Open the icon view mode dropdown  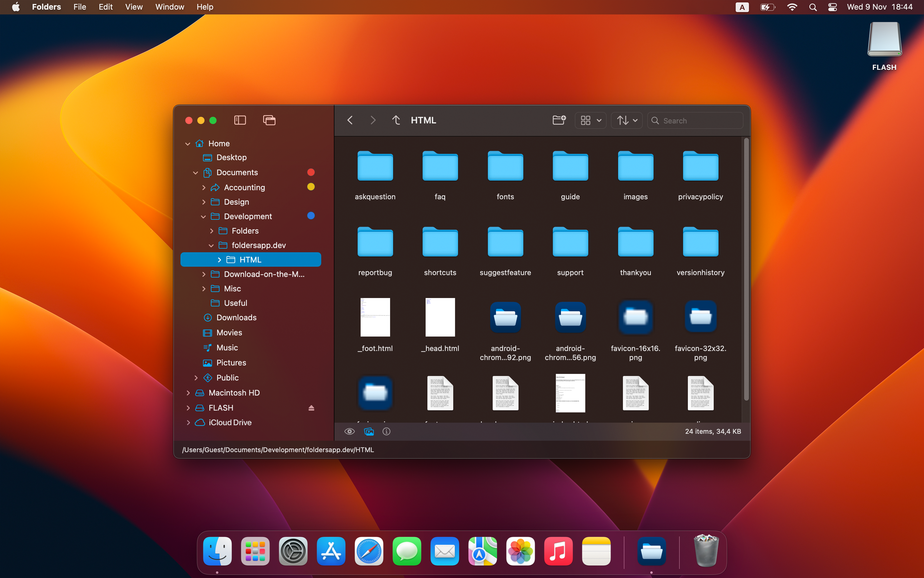coord(591,120)
